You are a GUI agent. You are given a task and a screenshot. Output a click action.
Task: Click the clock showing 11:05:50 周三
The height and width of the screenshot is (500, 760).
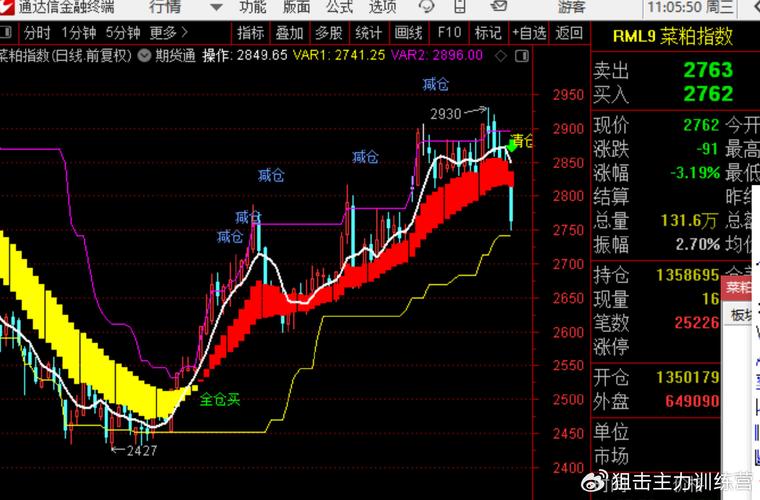click(690, 7)
